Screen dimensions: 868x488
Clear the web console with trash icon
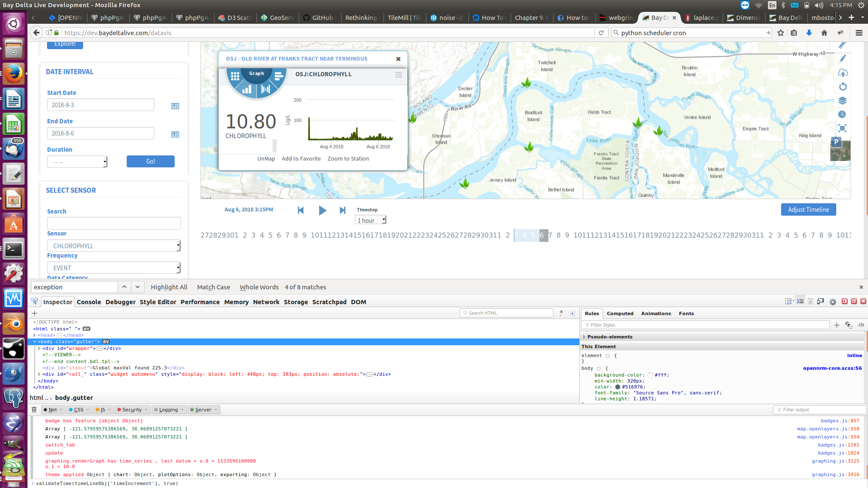(34, 410)
